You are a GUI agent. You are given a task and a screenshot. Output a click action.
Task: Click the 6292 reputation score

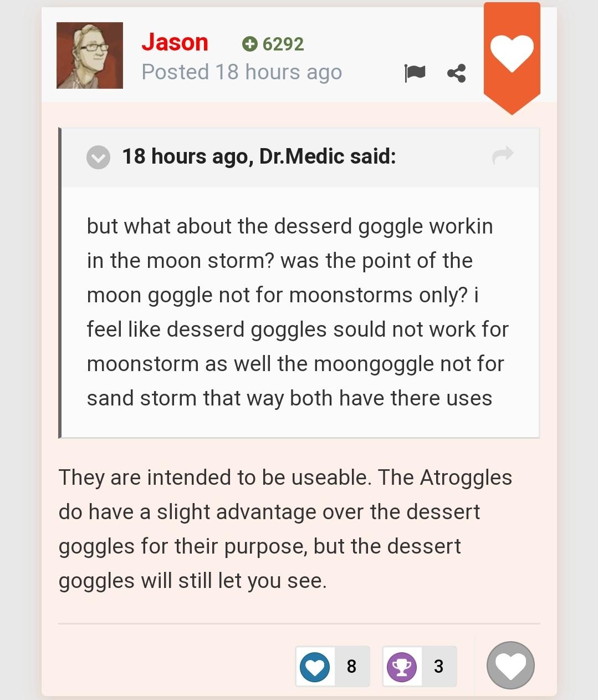283,44
